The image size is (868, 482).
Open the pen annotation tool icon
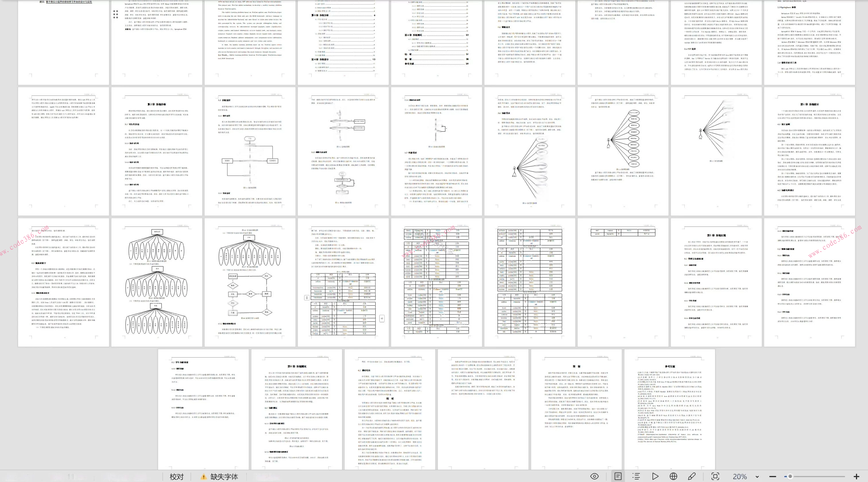tap(692, 476)
